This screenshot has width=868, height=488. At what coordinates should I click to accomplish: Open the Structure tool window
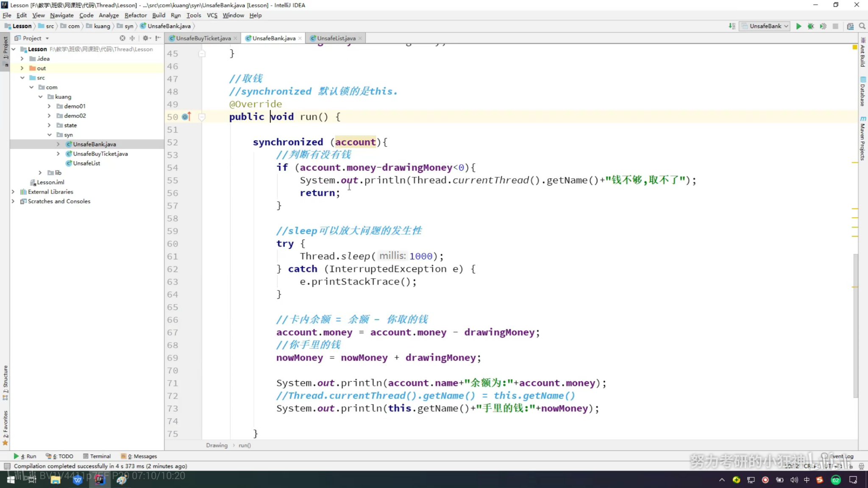(x=5, y=383)
